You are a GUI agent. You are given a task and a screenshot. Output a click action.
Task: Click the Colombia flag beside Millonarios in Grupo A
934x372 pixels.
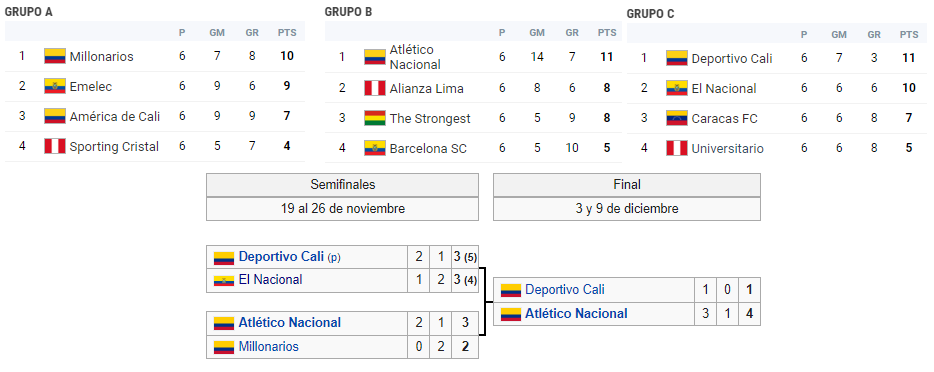55,57
